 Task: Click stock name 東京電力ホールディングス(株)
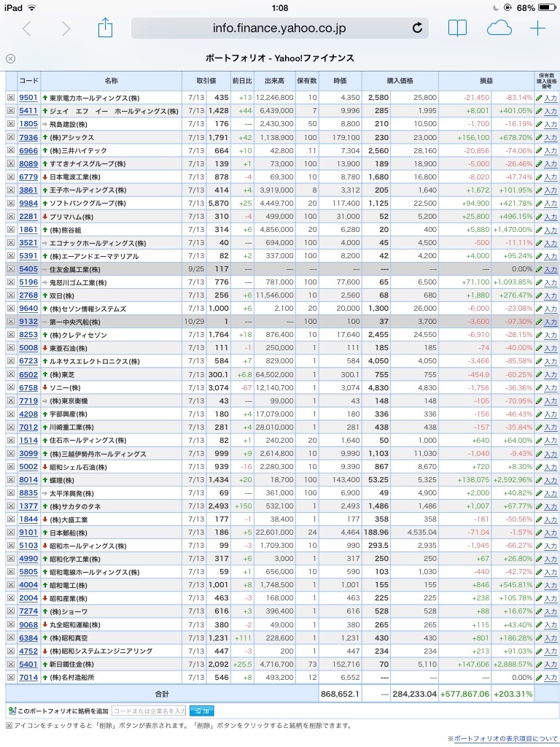(94, 98)
